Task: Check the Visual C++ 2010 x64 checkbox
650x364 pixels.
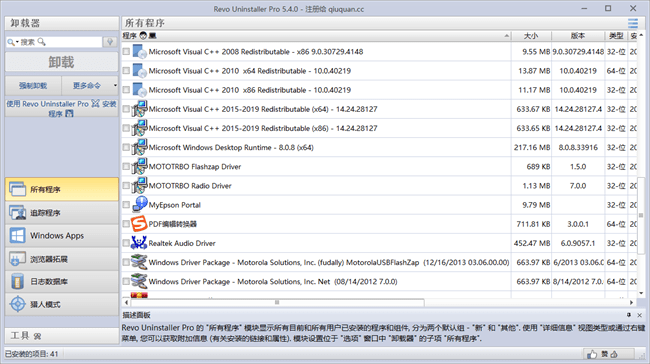Action: 126,71
